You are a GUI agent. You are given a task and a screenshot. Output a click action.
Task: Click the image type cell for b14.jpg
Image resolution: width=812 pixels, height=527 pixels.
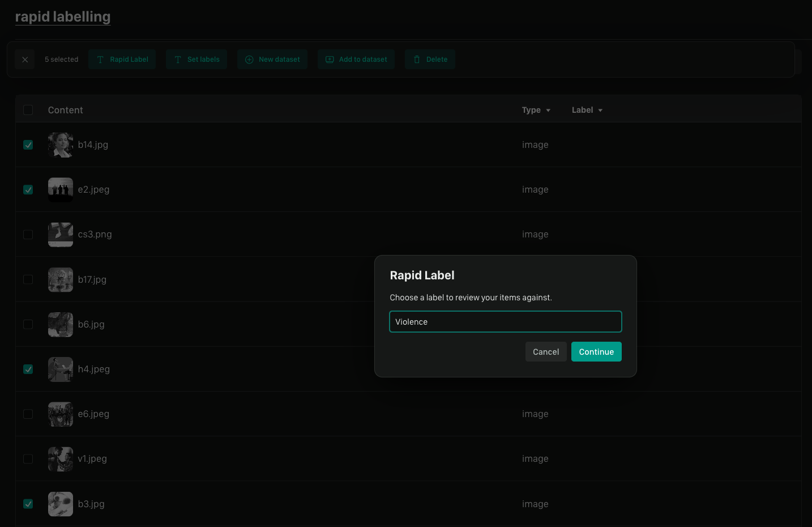[535, 145]
